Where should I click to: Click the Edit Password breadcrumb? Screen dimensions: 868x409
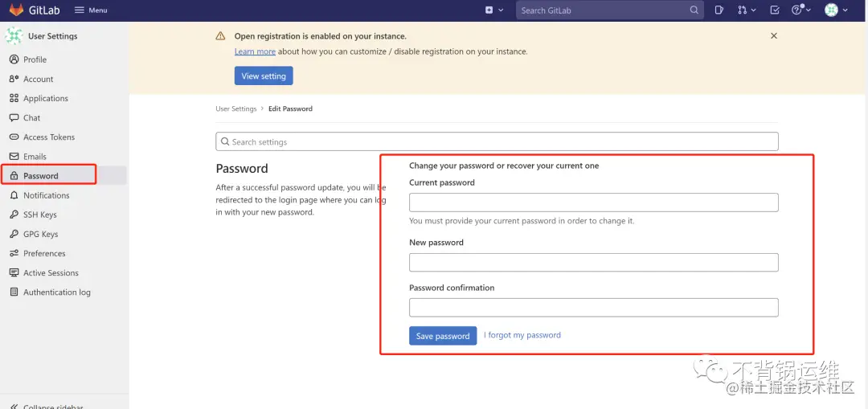[291, 108]
